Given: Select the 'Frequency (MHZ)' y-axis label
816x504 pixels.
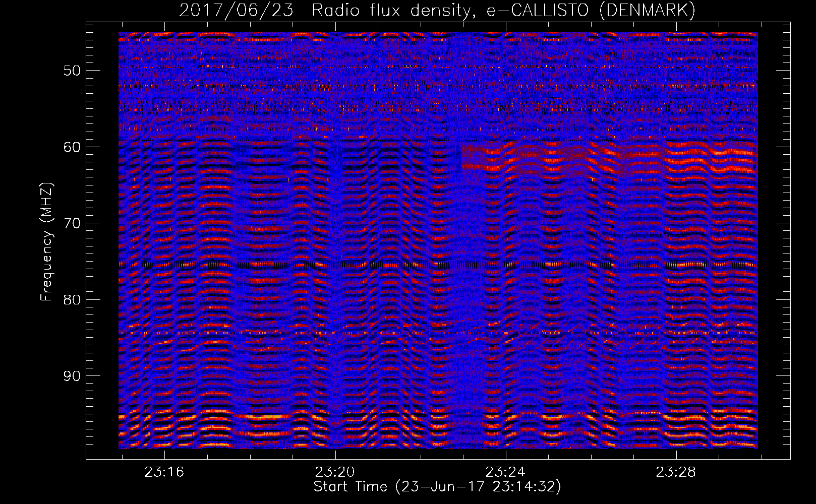Looking at the screenshot, I should coord(46,242).
